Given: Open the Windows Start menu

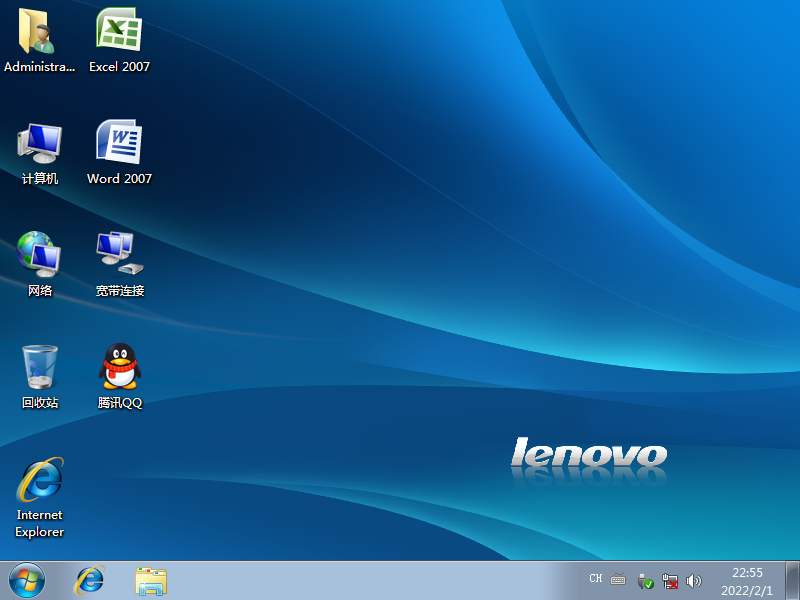Looking at the screenshot, I should pos(27,580).
